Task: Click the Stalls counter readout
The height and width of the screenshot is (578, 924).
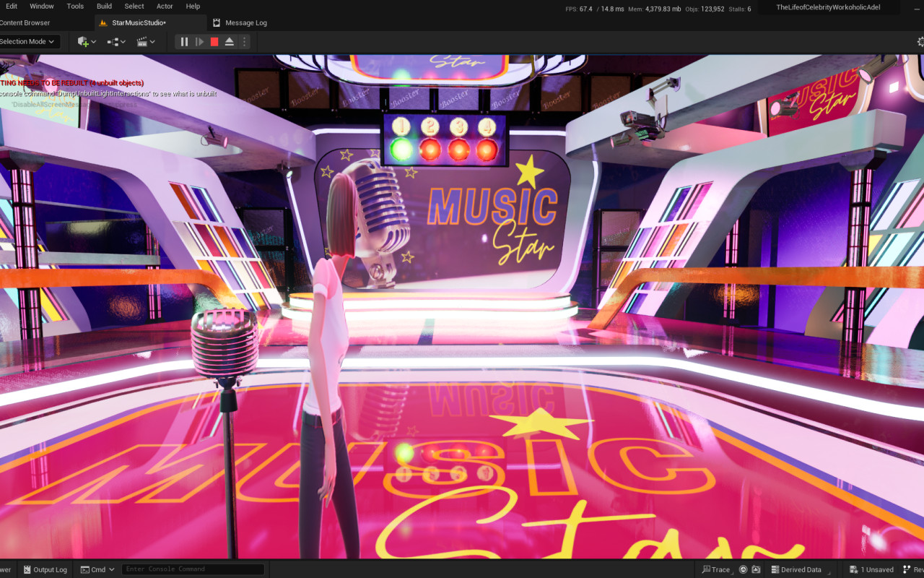Action: click(x=741, y=9)
